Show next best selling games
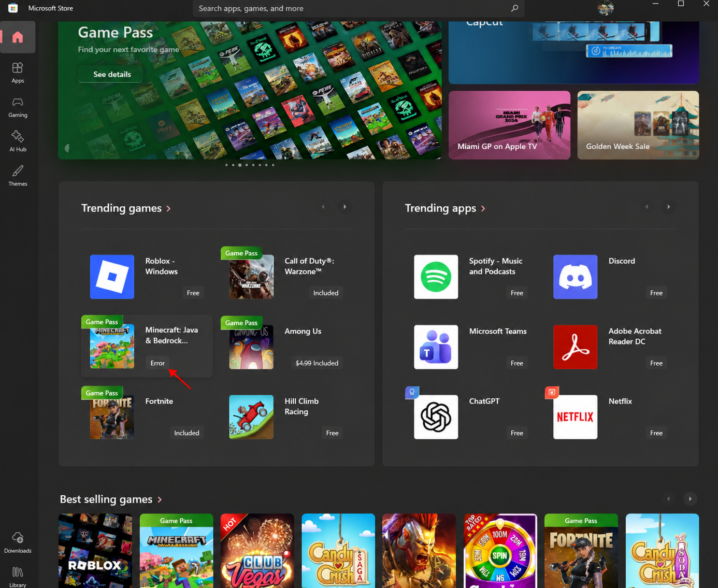 [690, 499]
